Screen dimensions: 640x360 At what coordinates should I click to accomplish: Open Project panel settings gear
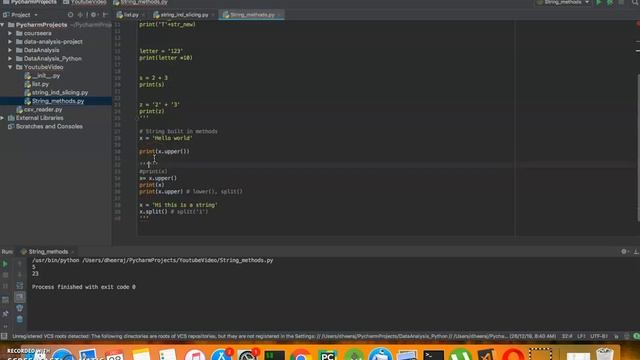[x=93, y=15]
